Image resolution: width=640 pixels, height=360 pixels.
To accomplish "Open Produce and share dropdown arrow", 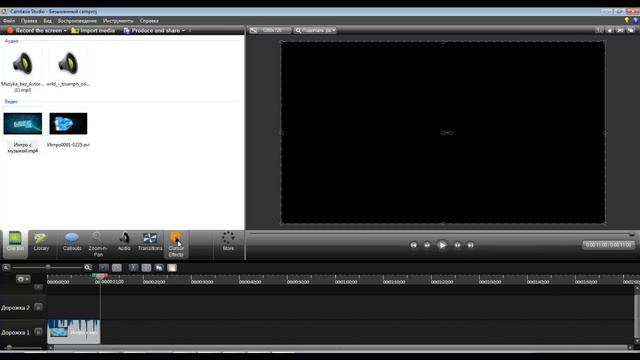I will 183,31.
